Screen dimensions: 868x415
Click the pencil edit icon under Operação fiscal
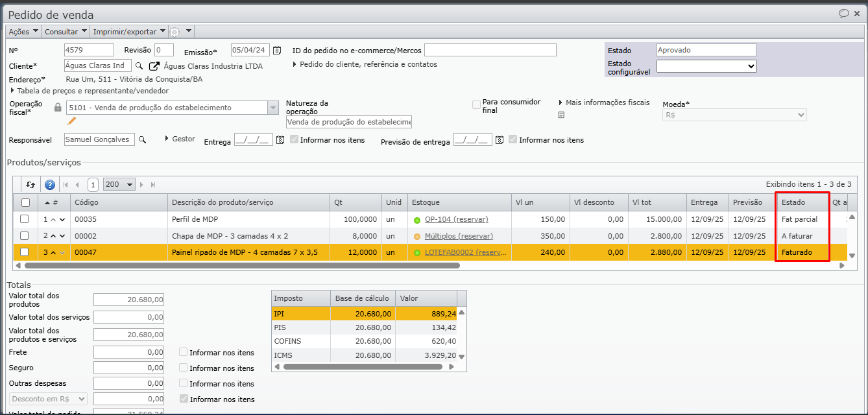click(x=72, y=121)
